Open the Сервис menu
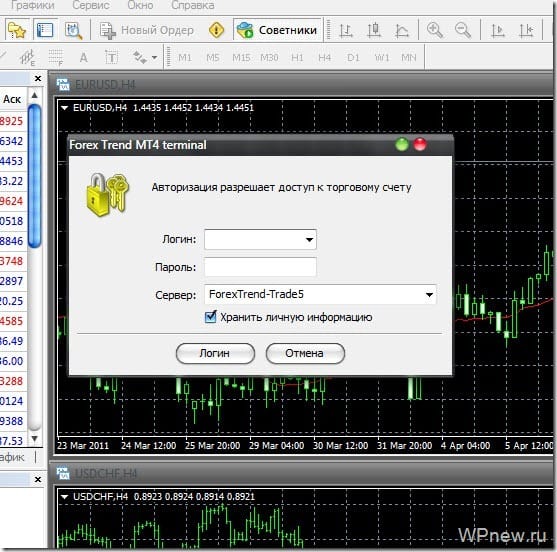 pyautogui.click(x=91, y=5)
